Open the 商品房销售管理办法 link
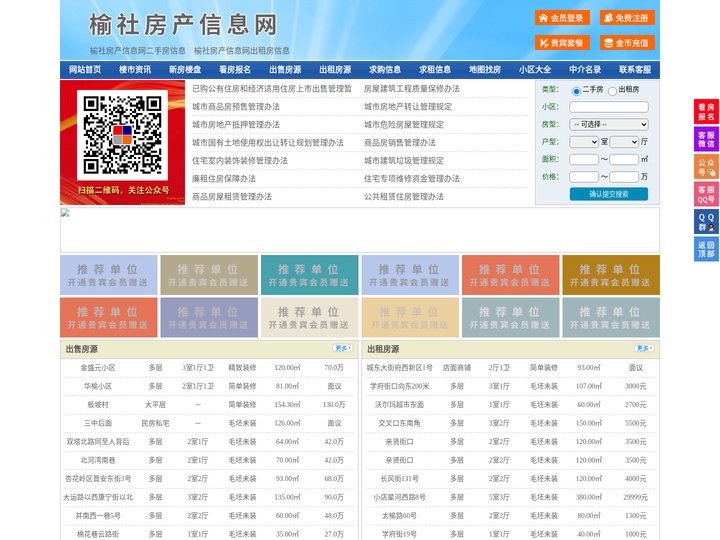 tap(400, 142)
